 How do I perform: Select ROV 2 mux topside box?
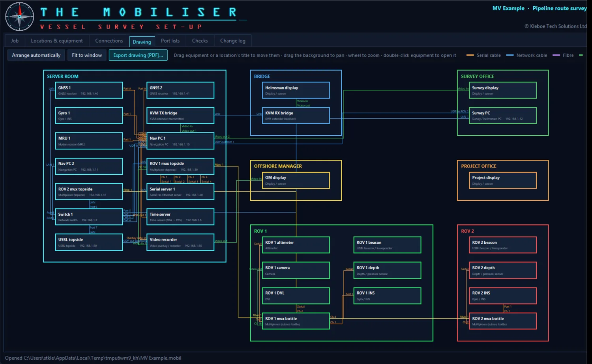(x=89, y=192)
